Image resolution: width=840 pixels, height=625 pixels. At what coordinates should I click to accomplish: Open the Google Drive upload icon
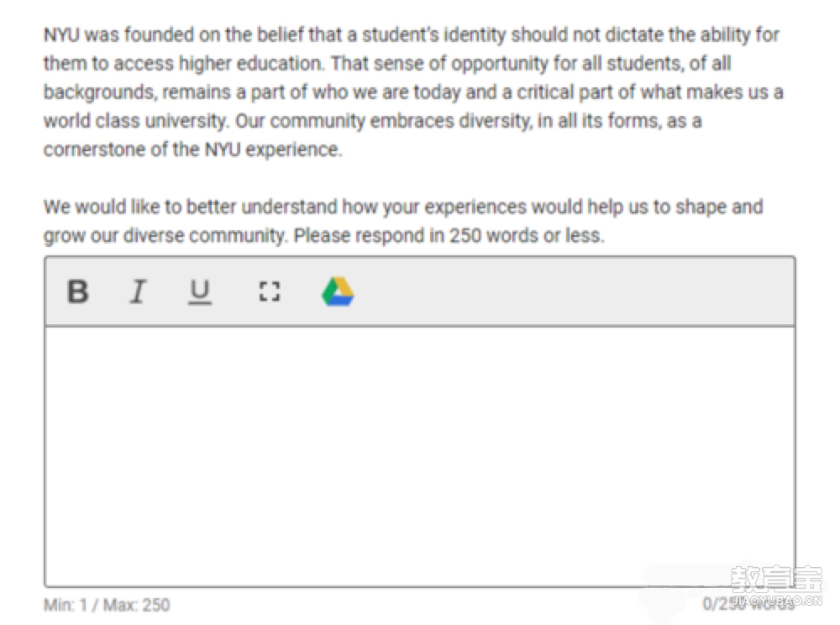tap(338, 291)
